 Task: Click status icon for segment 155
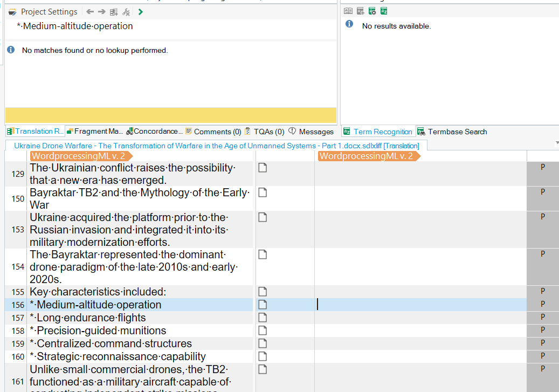click(x=263, y=292)
